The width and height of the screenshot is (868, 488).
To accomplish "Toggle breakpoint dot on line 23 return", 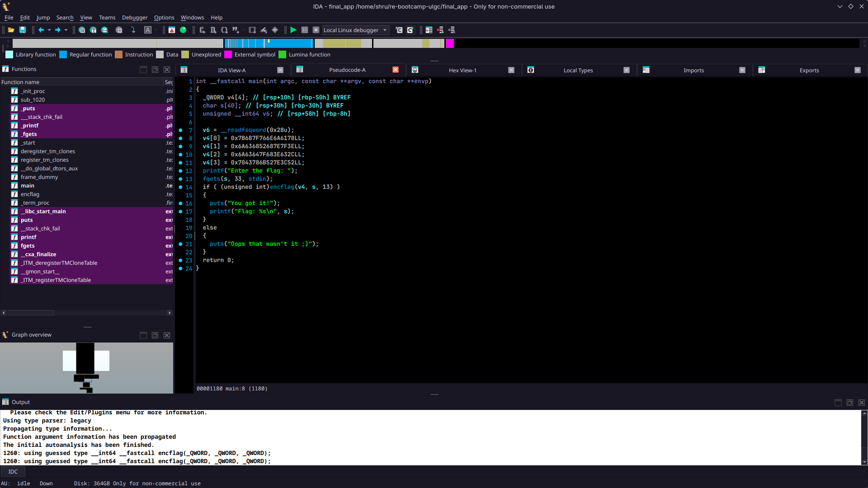I will pos(180,260).
